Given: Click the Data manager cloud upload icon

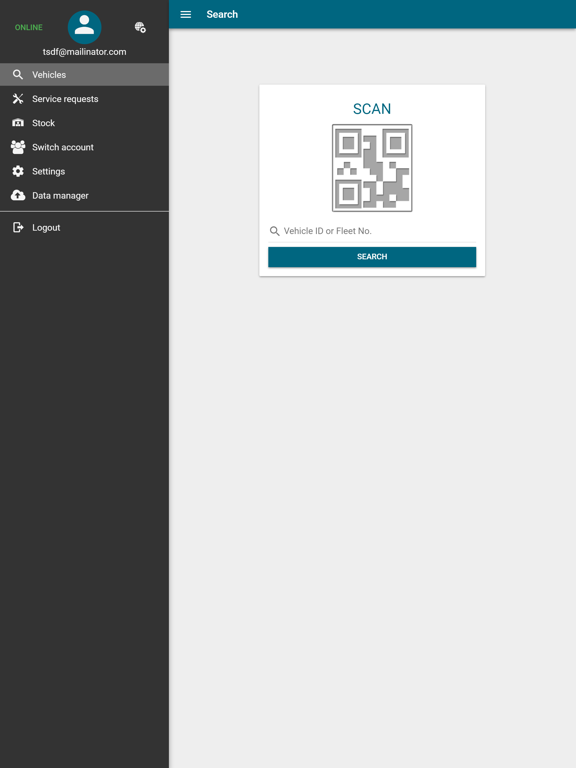Looking at the screenshot, I should point(18,195).
